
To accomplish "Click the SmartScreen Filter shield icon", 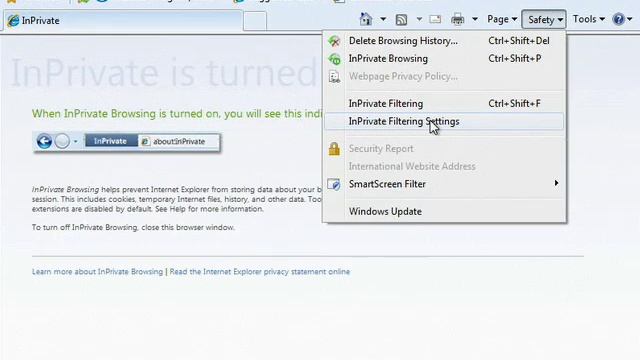I will 334,184.
